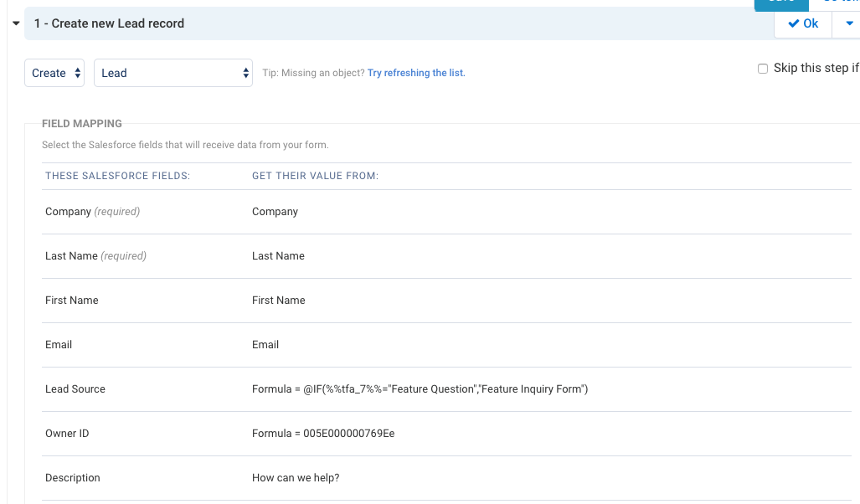Open the dropdown arrow beside Ok

pos(849,23)
